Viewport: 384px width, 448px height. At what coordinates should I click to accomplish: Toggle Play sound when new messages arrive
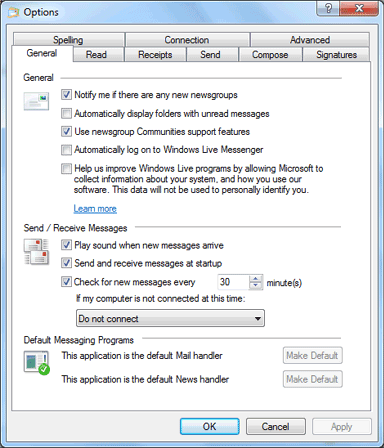66,245
